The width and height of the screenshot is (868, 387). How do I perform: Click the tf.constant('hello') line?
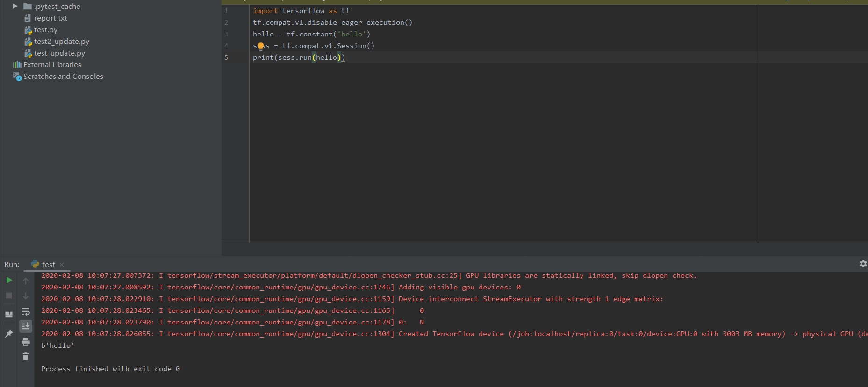click(x=311, y=34)
